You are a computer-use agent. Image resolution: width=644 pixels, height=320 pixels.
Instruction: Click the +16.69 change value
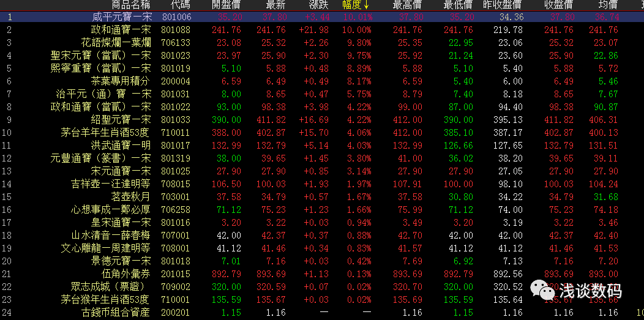[314, 120]
